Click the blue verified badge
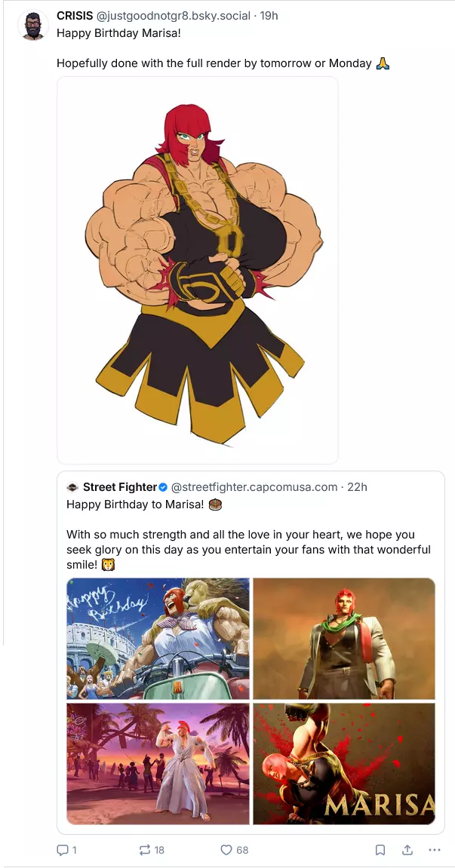The width and height of the screenshot is (455, 868). tap(163, 487)
